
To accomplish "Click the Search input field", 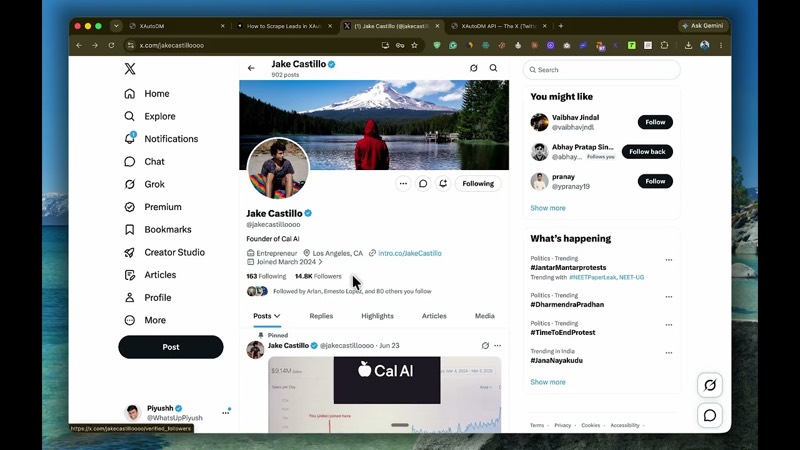I will [602, 70].
